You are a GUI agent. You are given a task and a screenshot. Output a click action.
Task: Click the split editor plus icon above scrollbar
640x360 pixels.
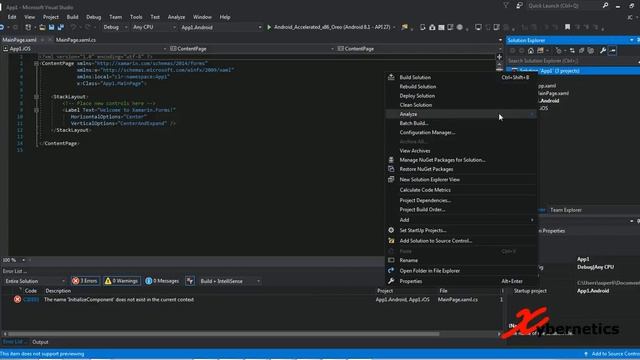pyautogui.click(x=499, y=57)
